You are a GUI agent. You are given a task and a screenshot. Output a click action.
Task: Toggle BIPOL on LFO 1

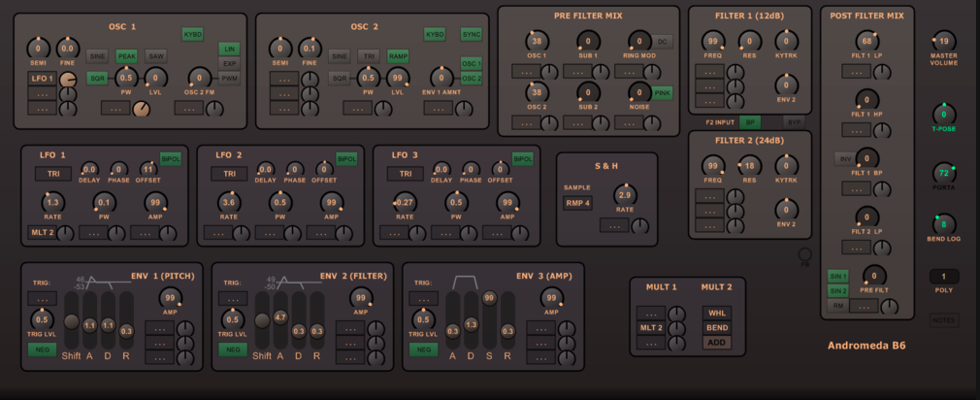pyautogui.click(x=171, y=159)
